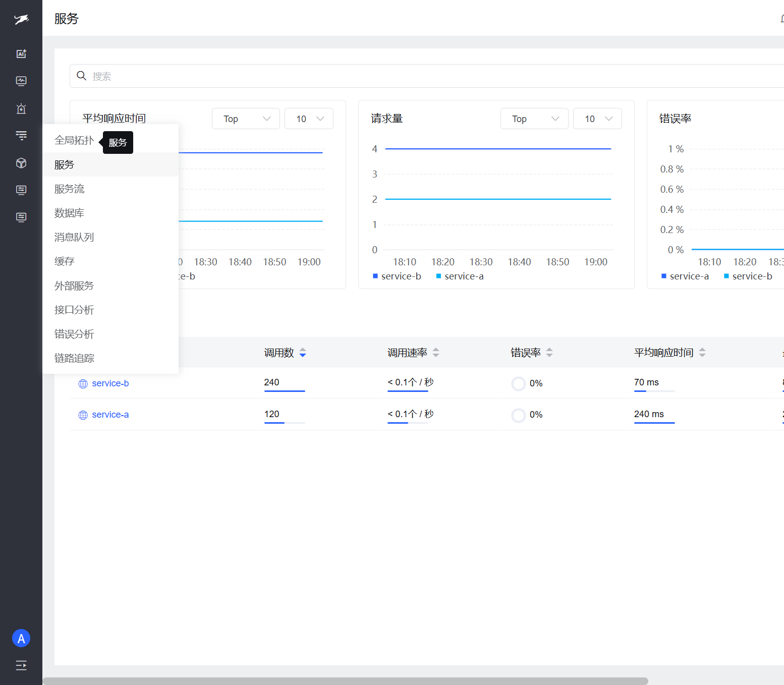Toggle service-b legend in 错误率 chart
The width and height of the screenshot is (784, 685).
(748, 276)
